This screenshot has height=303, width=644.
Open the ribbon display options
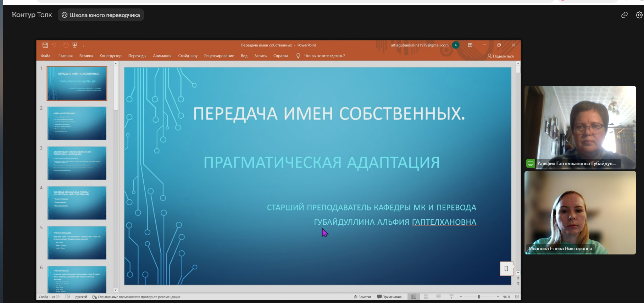coord(470,45)
